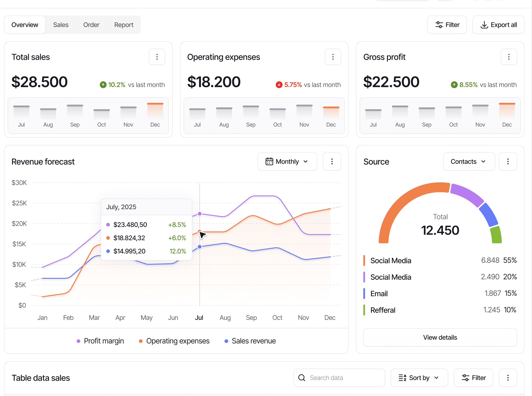Image resolution: width=532 pixels, height=396 pixels.
Task: Open Revenue forecast more options menu
Action: [x=332, y=162]
